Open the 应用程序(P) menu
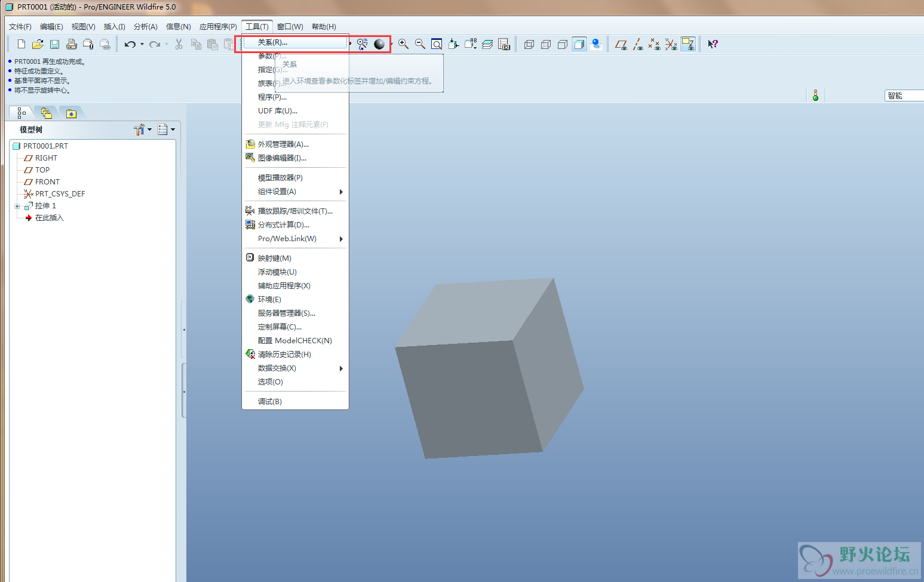 [218, 27]
